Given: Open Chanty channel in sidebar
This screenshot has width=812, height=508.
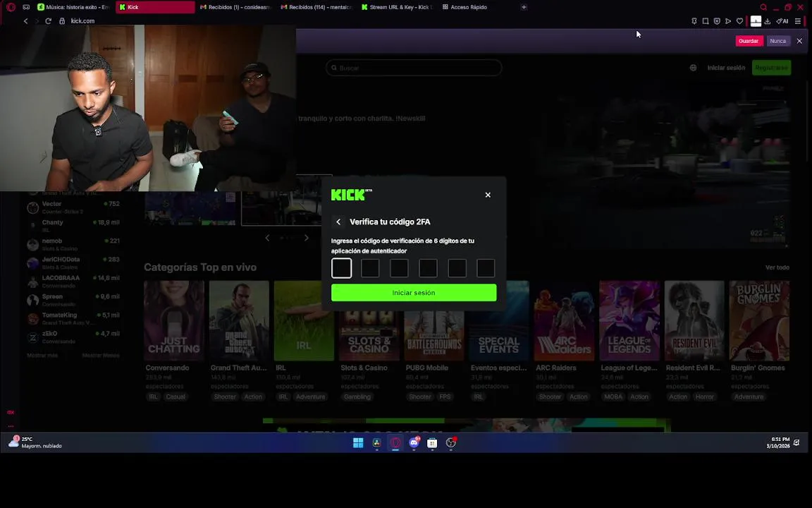Looking at the screenshot, I should point(73,226).
